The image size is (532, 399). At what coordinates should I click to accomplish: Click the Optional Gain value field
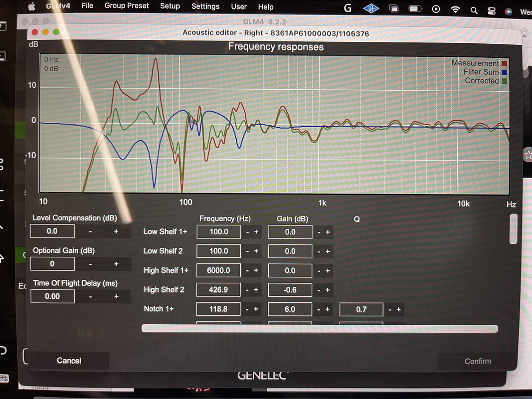(x=52, y=264)
